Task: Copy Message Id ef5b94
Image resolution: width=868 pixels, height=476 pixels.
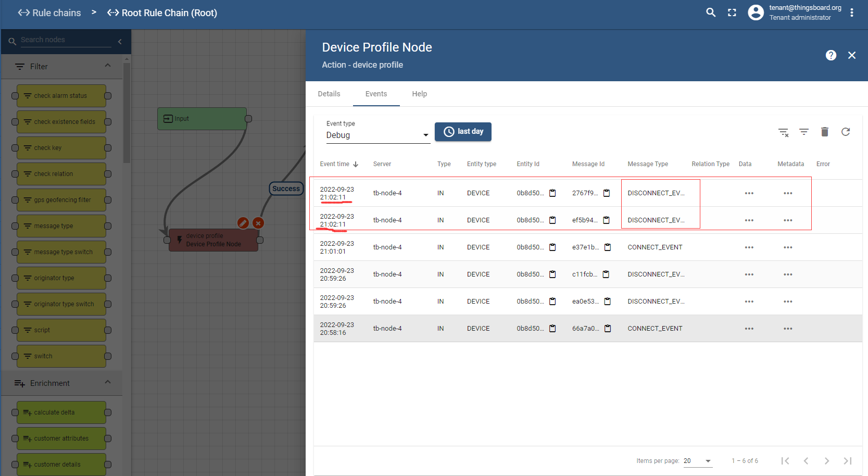Action: [606, 220]
